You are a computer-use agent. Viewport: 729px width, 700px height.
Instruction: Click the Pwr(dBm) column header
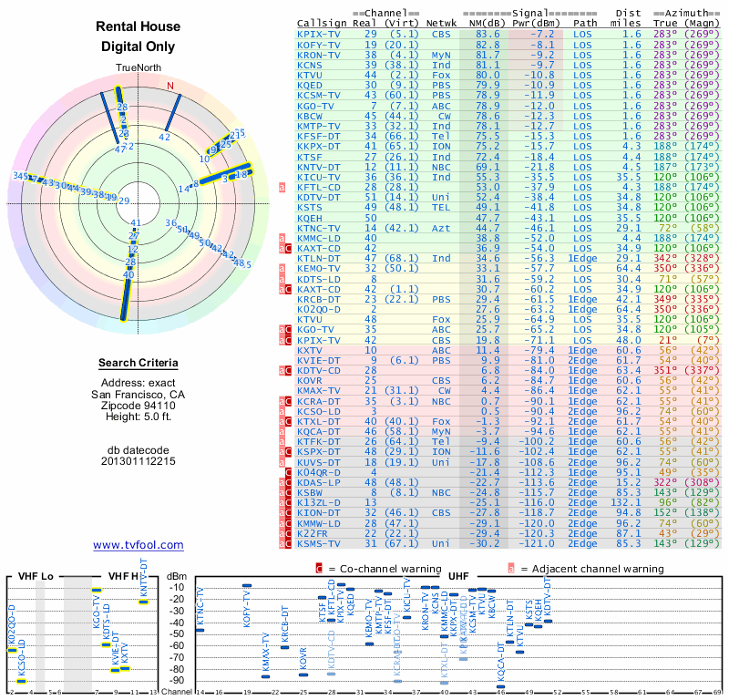(536, 24)
